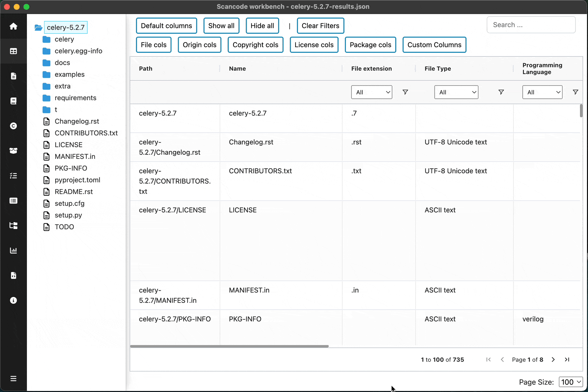Select pyproject.toml in file tree
Viewport: 588px width, 392px height.
tap(77, 180)
